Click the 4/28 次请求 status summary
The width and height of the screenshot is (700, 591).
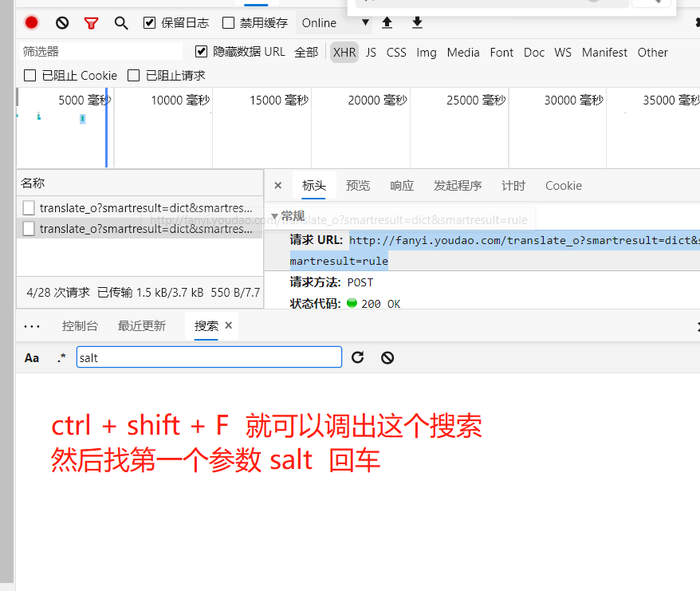click(58, 293)
